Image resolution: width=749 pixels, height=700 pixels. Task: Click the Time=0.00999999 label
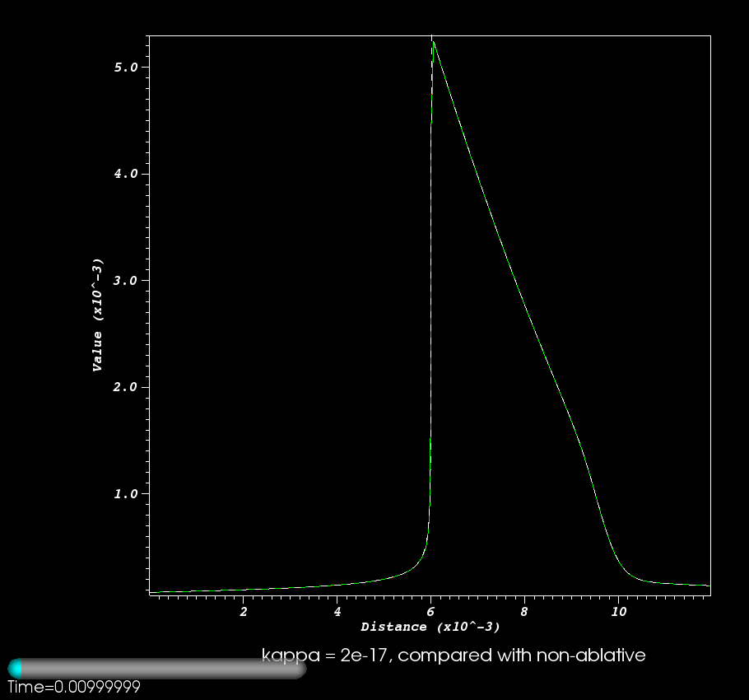(x=74, y=687)
